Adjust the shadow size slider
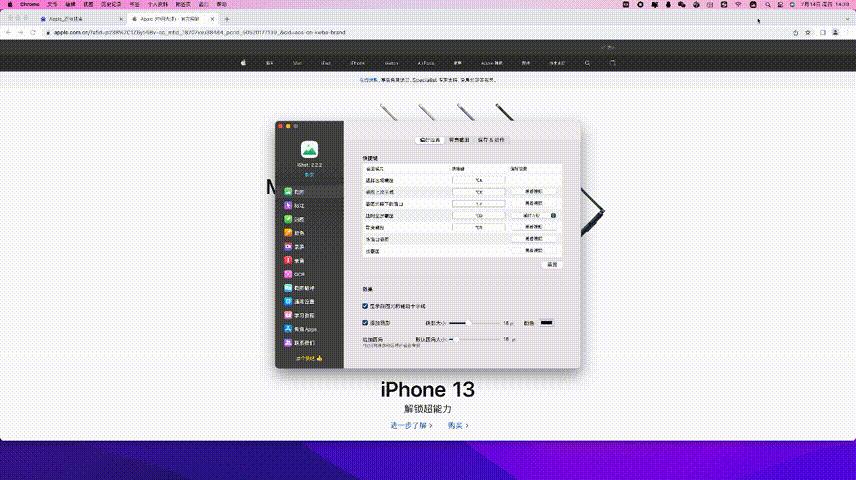The height and width of the screenshot is (480, 856). click(473, 323)
